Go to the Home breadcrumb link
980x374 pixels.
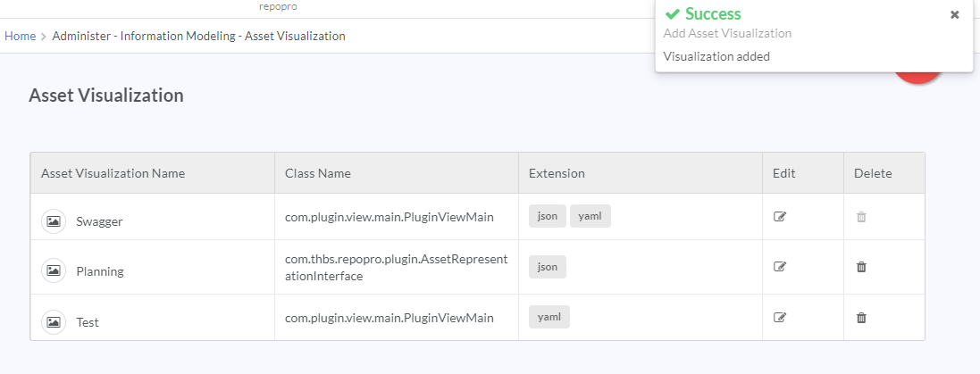click(x=20, y=37)
